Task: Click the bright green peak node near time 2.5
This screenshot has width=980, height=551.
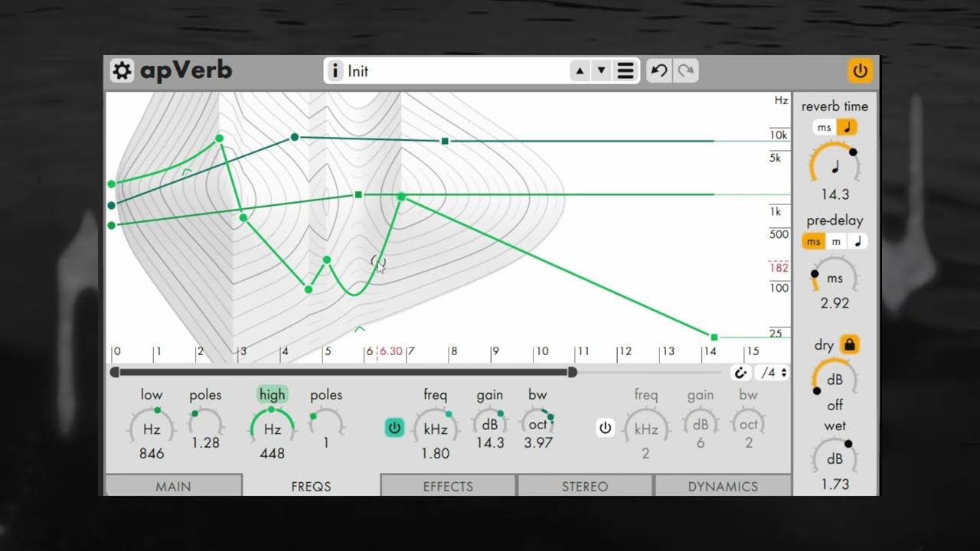Action: click(x=220, y=138)
